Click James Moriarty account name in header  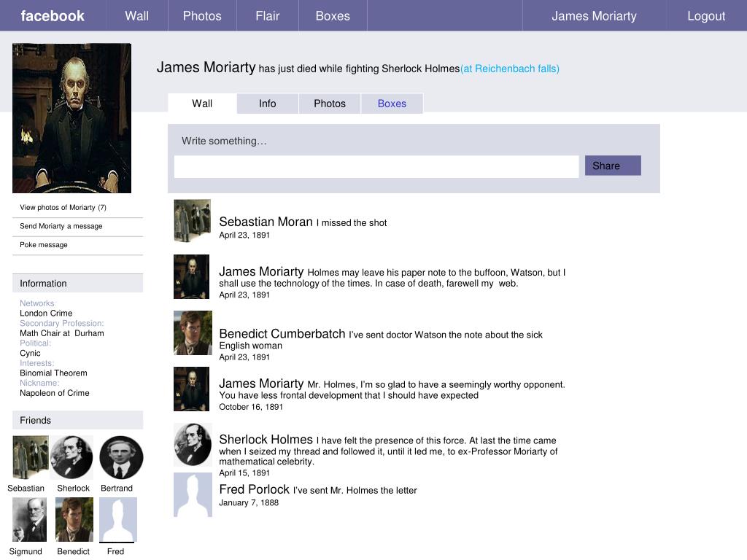click(594, 16)
